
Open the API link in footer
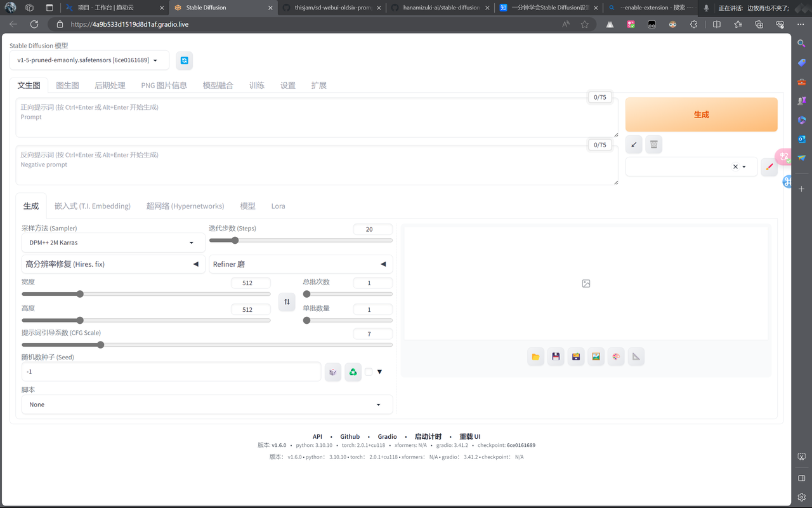(x=317, y=436)
